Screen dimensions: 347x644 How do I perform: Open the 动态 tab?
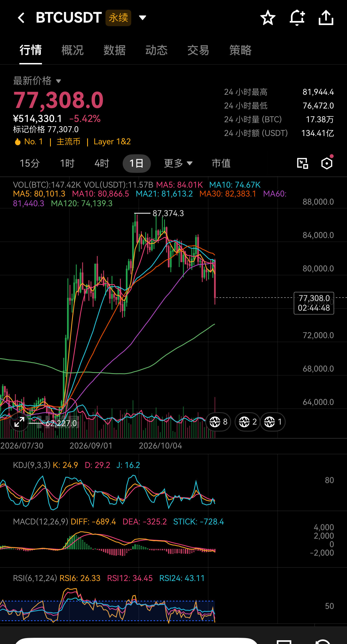click(157, 50)
